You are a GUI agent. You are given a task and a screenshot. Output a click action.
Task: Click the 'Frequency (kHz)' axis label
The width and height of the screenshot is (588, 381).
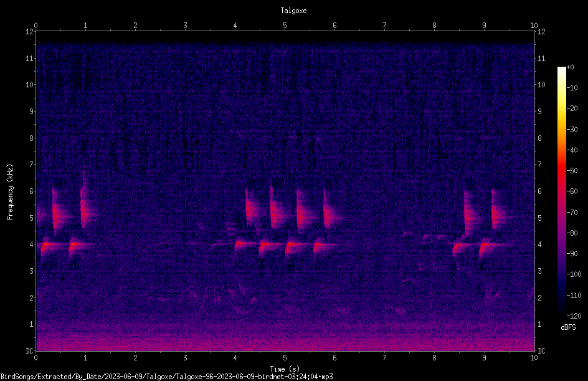[10, 192]
